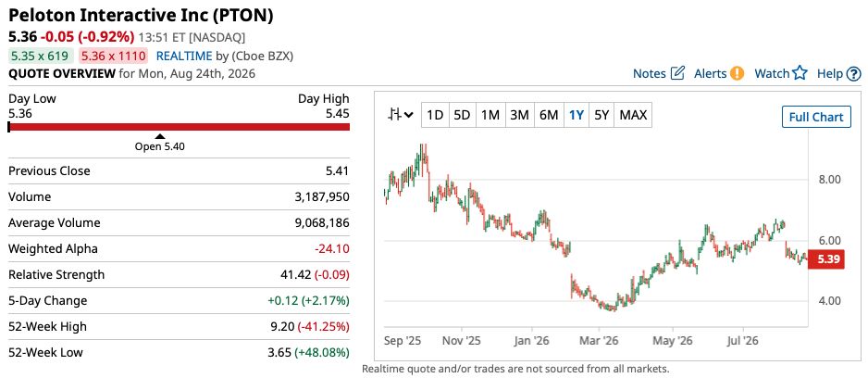868x378 pixels.
Task: Click the Watch link
Action: (773, 73)
